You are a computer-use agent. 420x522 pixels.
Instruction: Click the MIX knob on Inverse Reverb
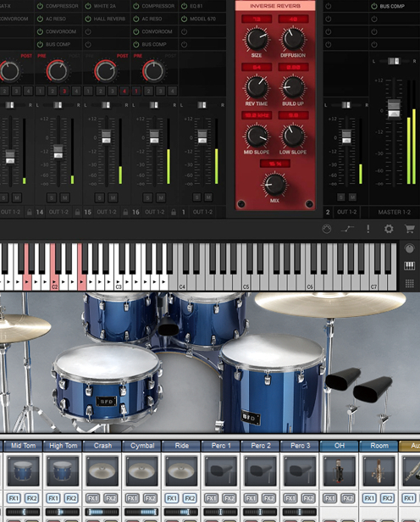click(x=274, y=185)
